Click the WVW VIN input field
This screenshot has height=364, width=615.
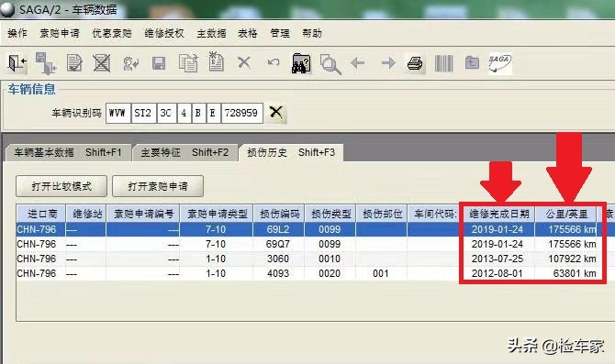(118, 114)
